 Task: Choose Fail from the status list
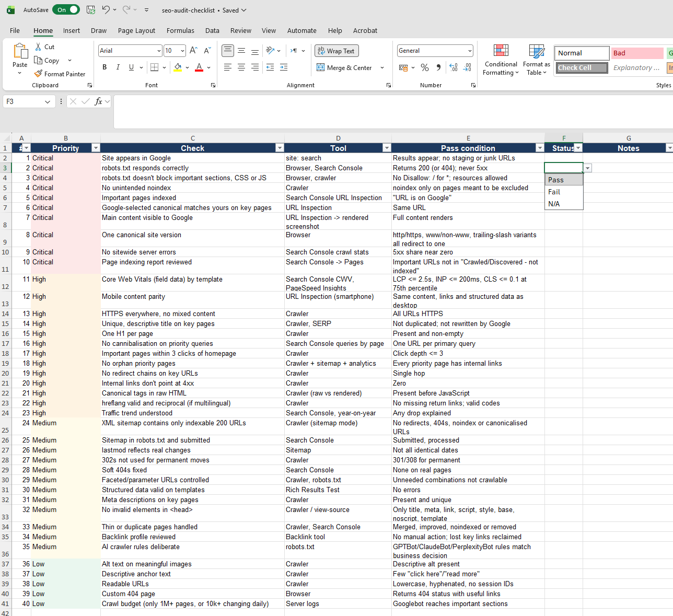click(x=564, y=192)
